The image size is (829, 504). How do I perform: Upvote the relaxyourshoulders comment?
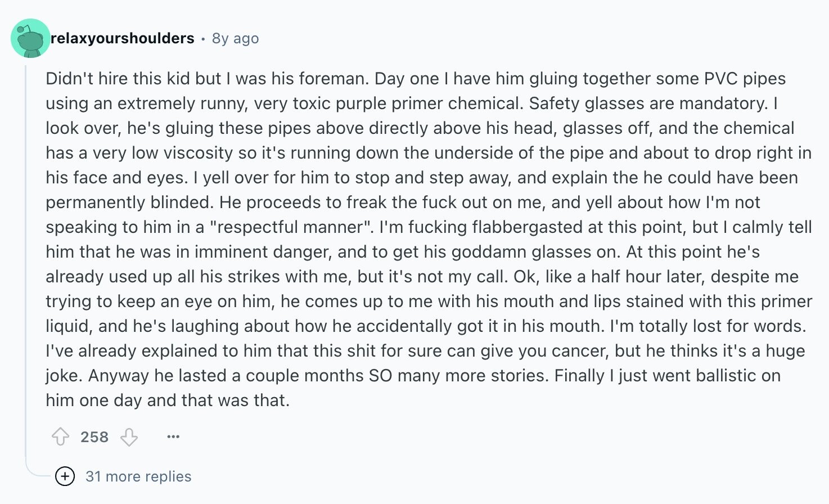click(x=61, y=436)
